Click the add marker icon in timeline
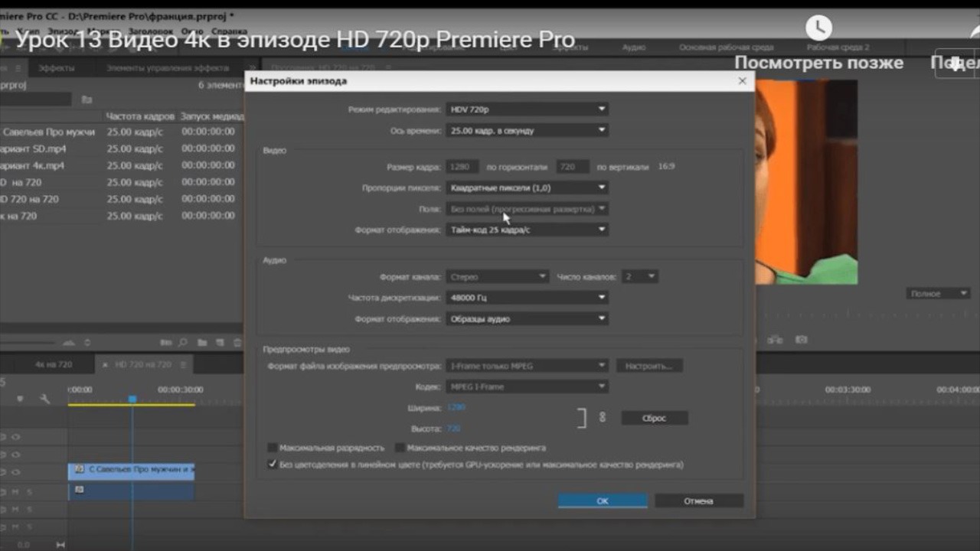Screen dimensions: 980x551 tap(21, 399)
